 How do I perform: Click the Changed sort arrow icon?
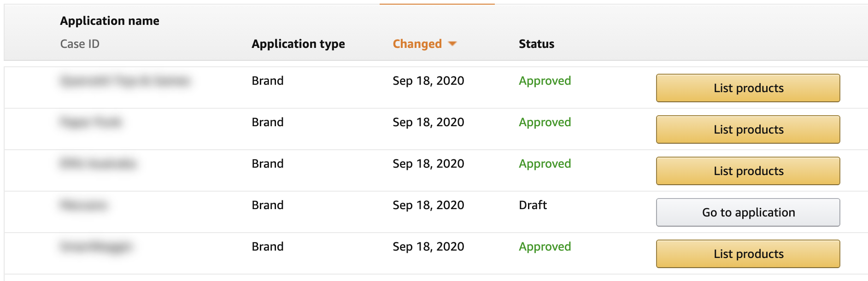click(x=452, y=44)
